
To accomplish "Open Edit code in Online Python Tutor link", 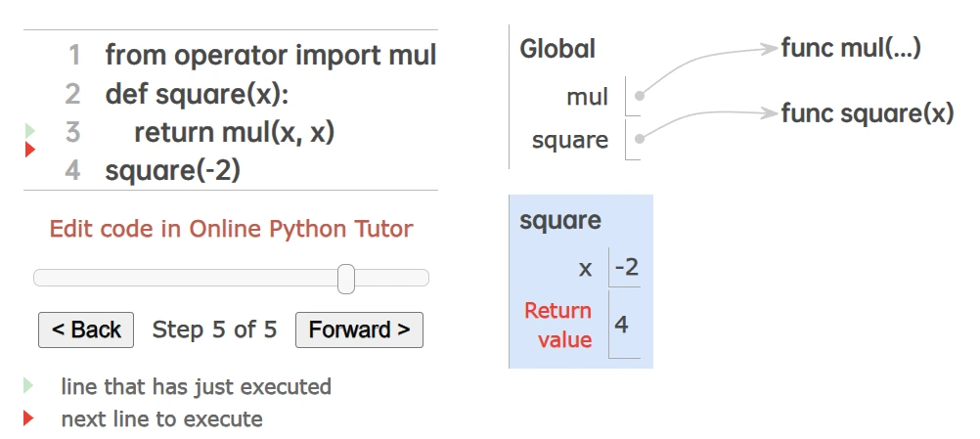I will (x=231, y=230).
